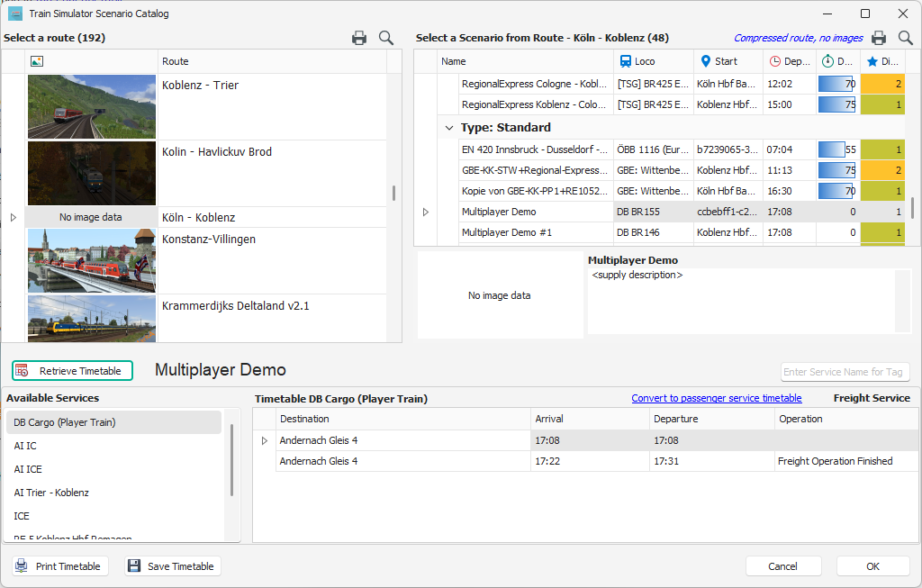Sort scenarios by Name column header
This screenshot has width=922, height=588.
tap(525, 61)
